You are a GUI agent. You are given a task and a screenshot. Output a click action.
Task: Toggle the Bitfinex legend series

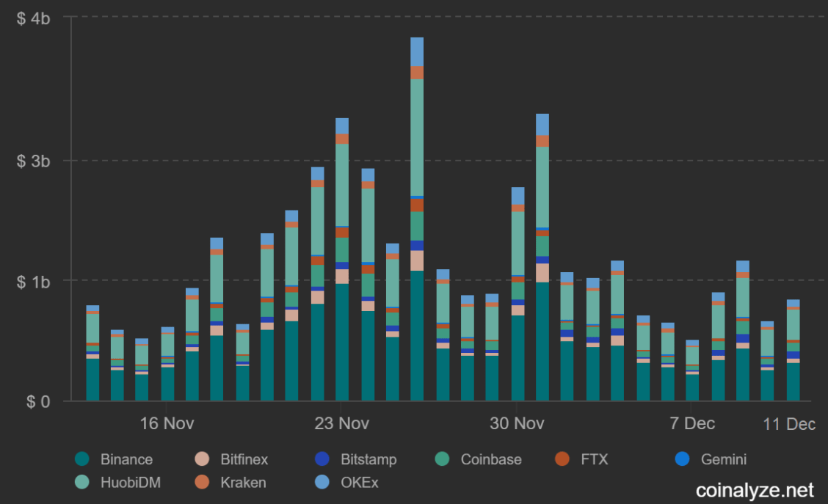pos(231,459)
